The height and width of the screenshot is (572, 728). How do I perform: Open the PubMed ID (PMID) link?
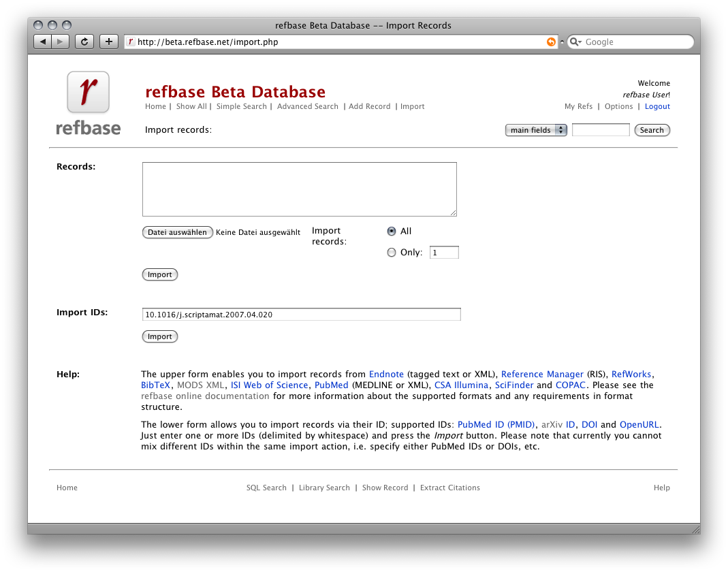point(496,424)
